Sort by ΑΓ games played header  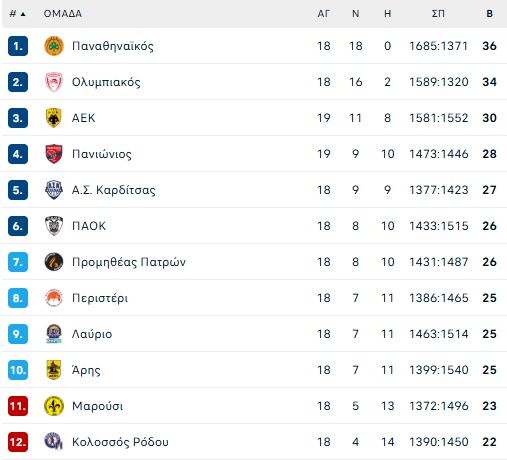[323, 14]
